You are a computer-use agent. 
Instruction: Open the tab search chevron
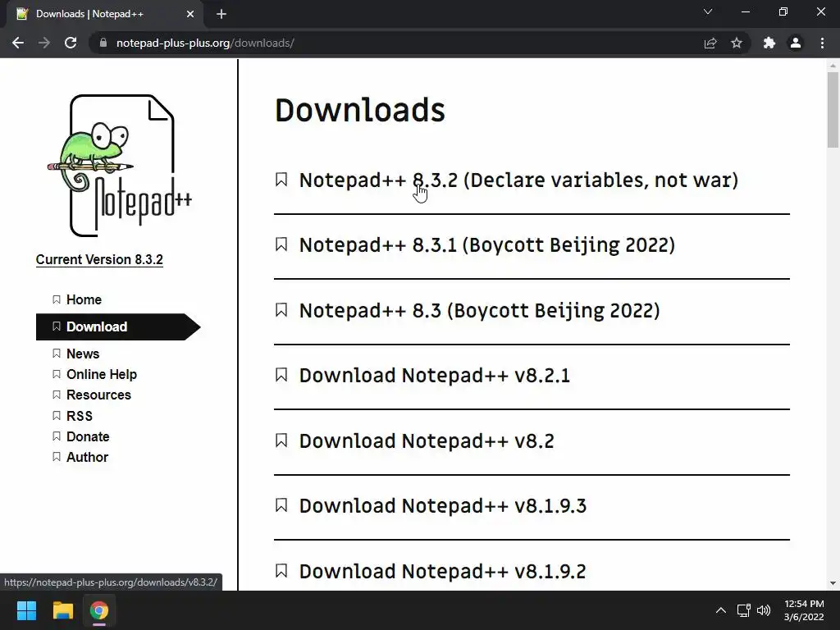tap(708, 11)
